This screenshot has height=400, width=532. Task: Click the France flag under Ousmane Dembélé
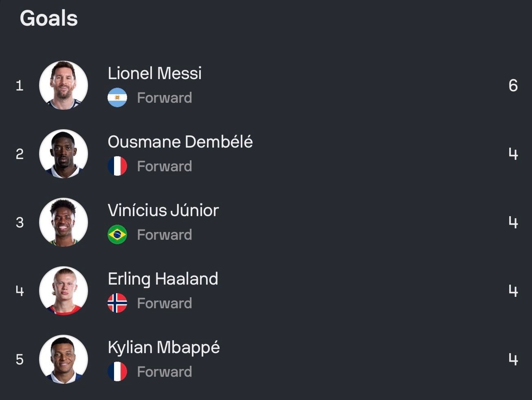(x=117, y=166)
